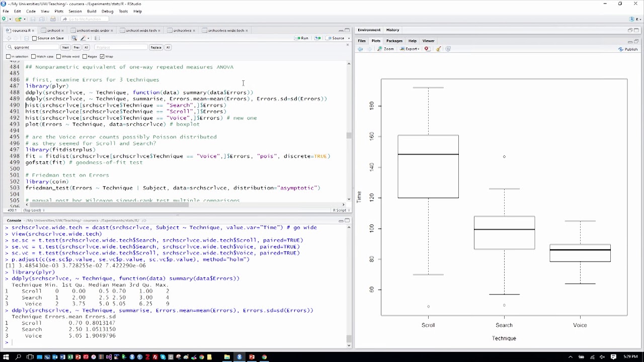The width and height of the screenshot is (644, 362).
Task: Enable the Whole word checkbox
Action: [58, 56]
